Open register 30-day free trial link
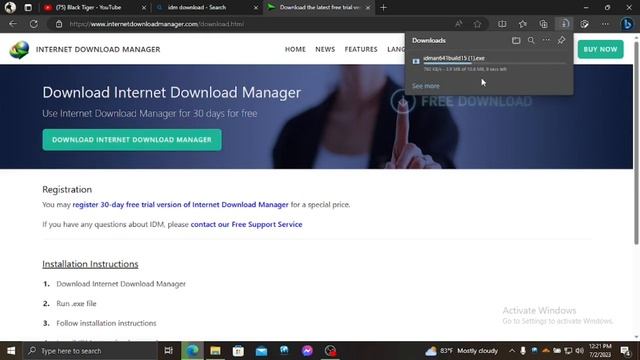Viewport: 640px width, 360px height. pos(180,204)
